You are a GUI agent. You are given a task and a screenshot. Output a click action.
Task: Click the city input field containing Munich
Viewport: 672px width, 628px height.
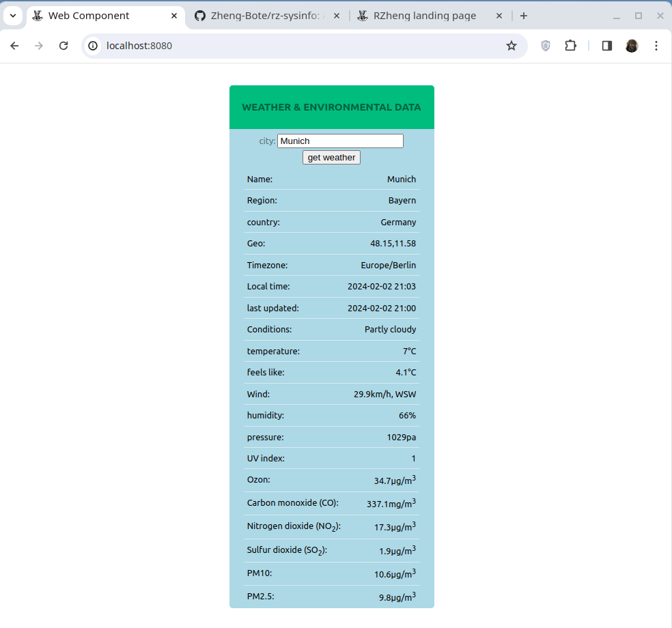click(x=340, y=141)
